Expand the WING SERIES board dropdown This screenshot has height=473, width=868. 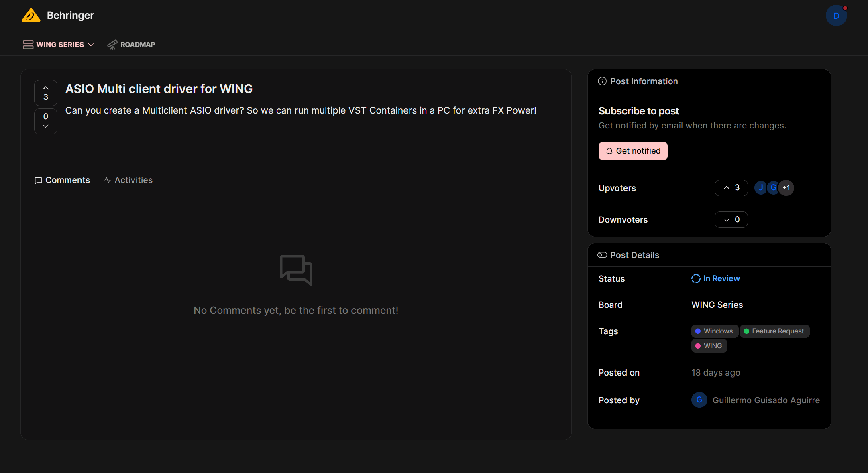coord(59,45)
